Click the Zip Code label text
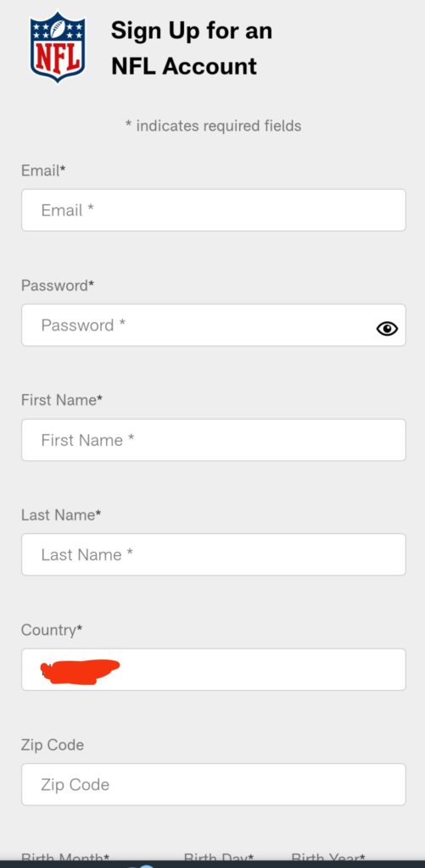 (53, 745)
